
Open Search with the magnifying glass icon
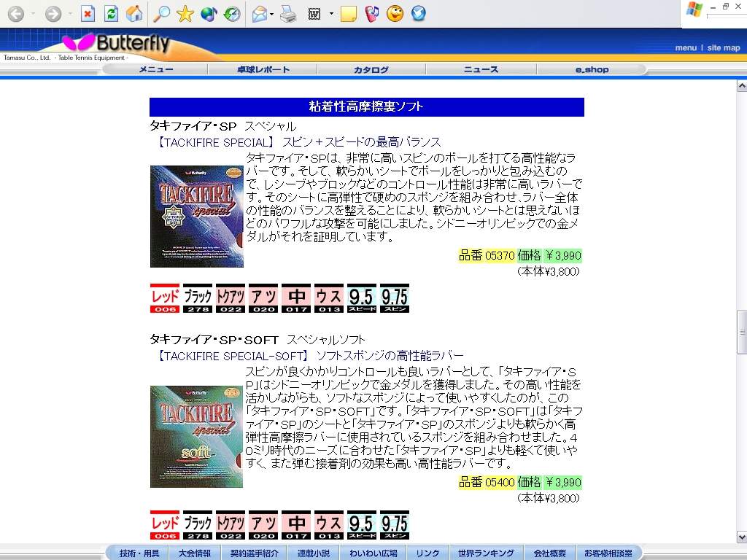[161, 14]
